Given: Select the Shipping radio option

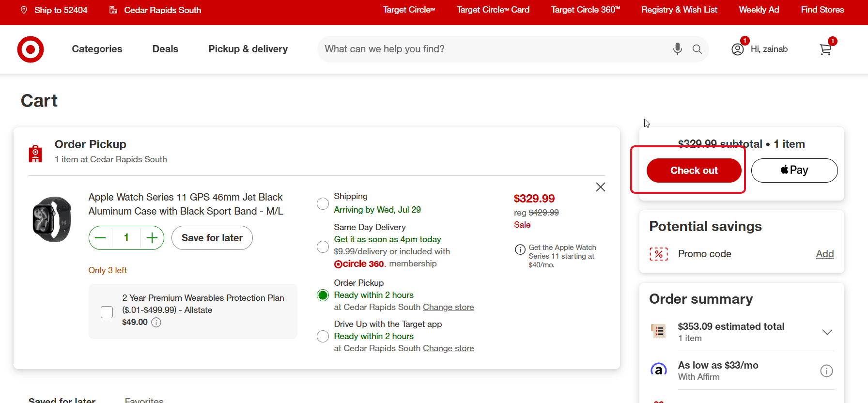Looking at the screenshot, I should (323, 203).
